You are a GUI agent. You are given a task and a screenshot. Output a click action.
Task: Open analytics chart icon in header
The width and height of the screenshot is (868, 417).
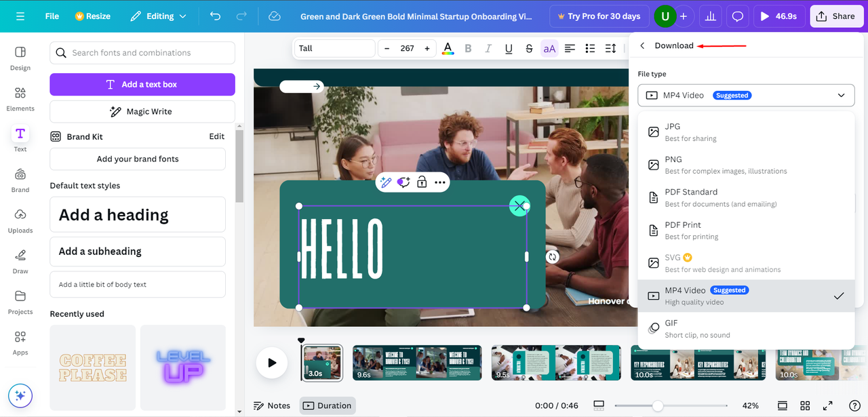710,16
